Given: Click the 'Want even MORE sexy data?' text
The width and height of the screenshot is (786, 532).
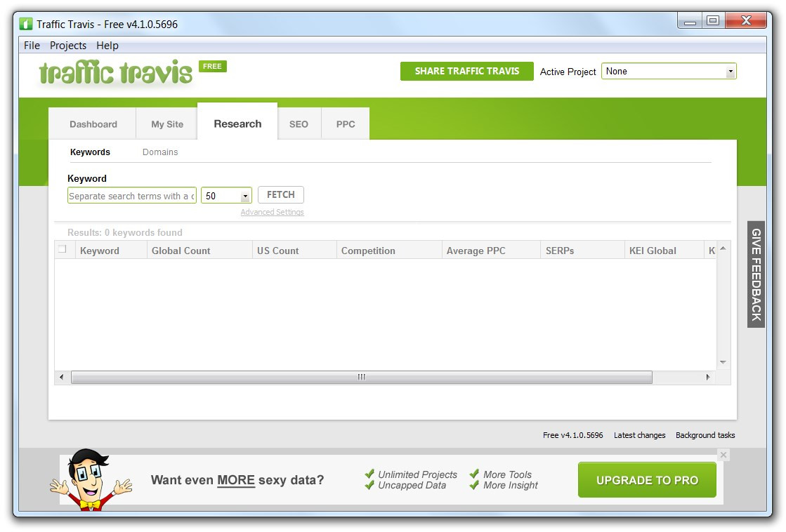Looking at the screenshot, I should (237, 480).
